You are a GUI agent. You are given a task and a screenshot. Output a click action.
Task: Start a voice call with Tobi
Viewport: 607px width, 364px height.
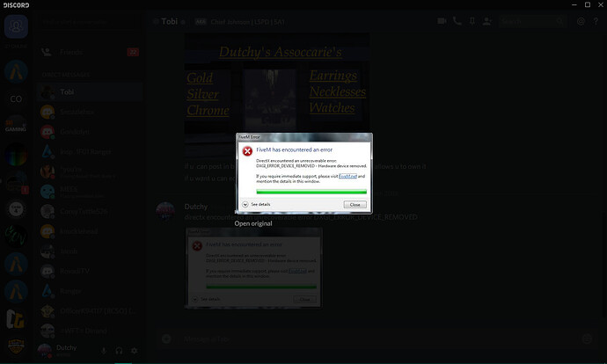(x=457, y=21)
